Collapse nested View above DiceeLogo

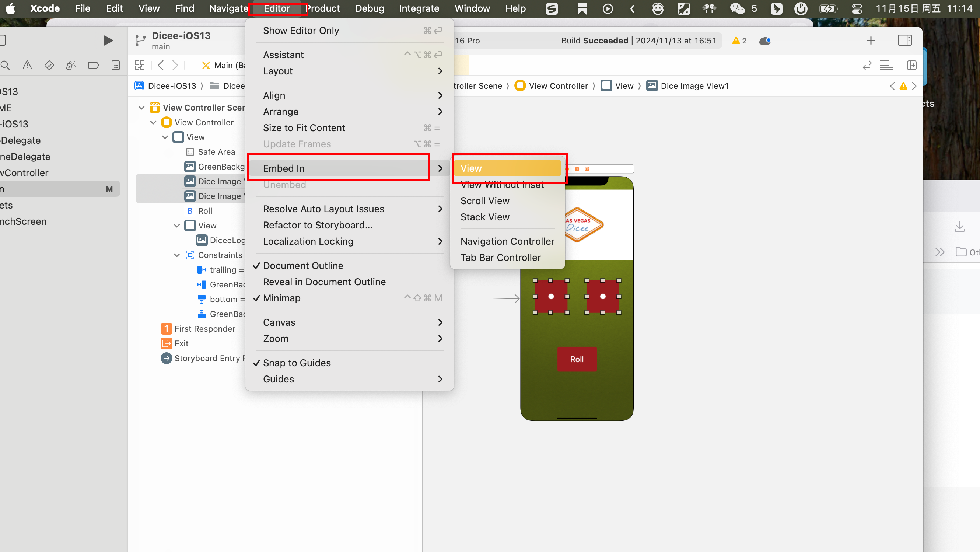177,226
